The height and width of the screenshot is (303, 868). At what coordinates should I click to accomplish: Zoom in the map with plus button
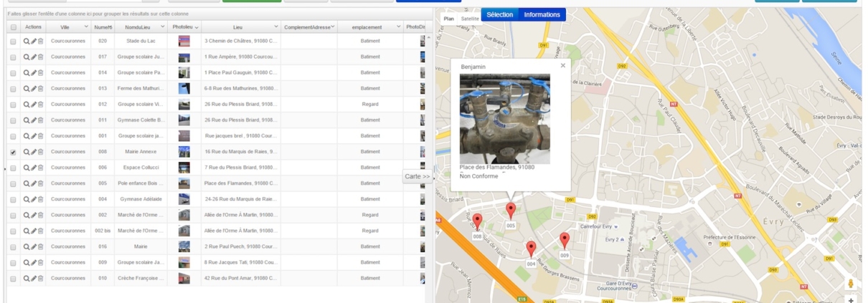[851, 300]
